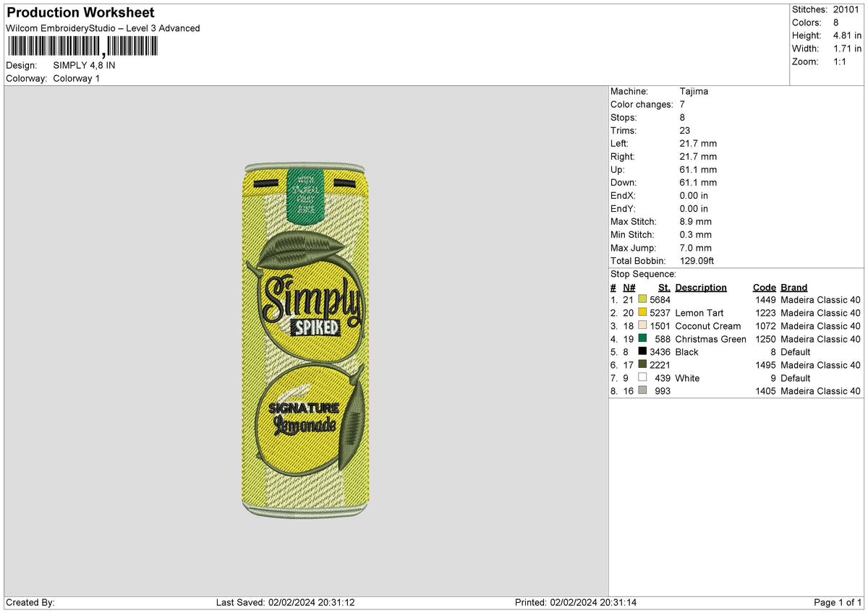Click the Simply Spiked can embroidery preview
This screenshot has height=613, width=868.
[305, 339]
